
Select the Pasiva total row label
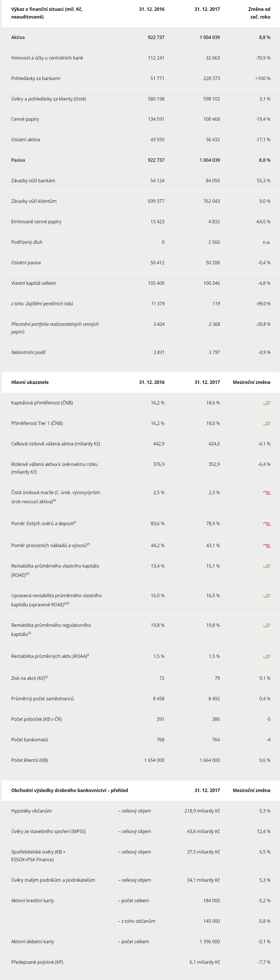click(x=18, y=160)
